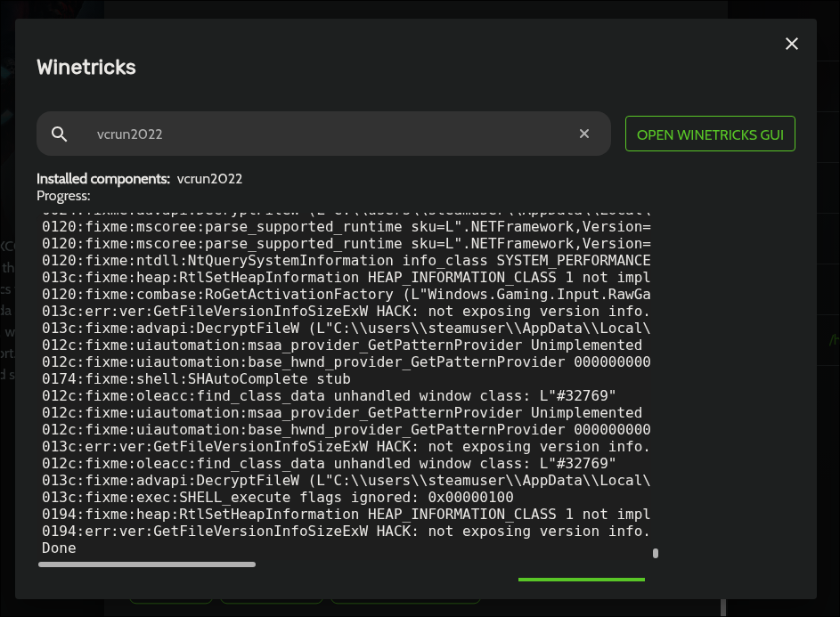The image size is (840, 617).
Task: Select the 'Done' line in the log
Action: [59, 548]
